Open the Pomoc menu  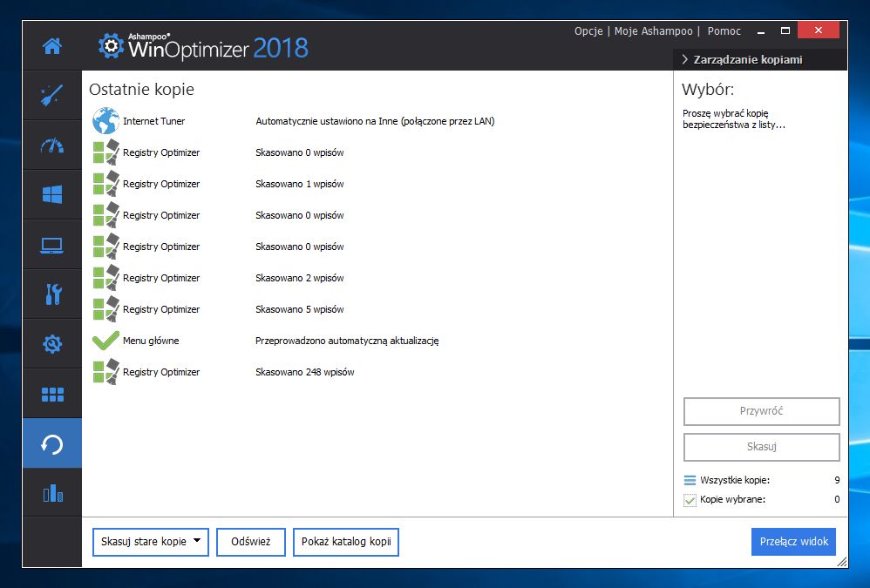724,31
